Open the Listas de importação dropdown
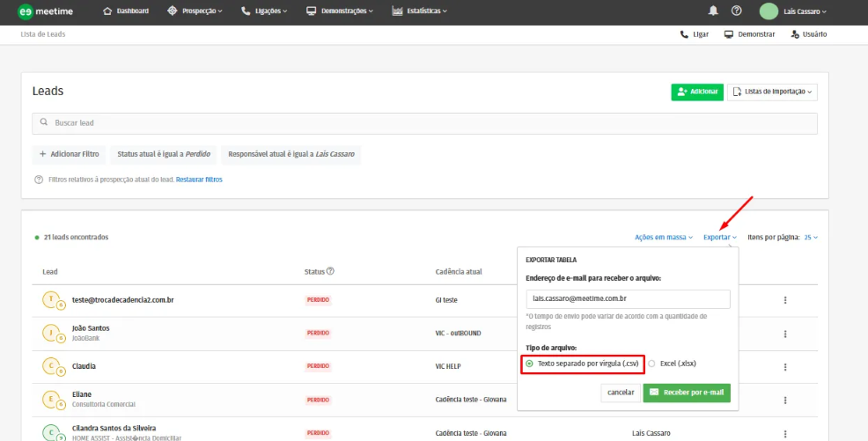This screenshot has width=868, height=441. pos(772,92)
